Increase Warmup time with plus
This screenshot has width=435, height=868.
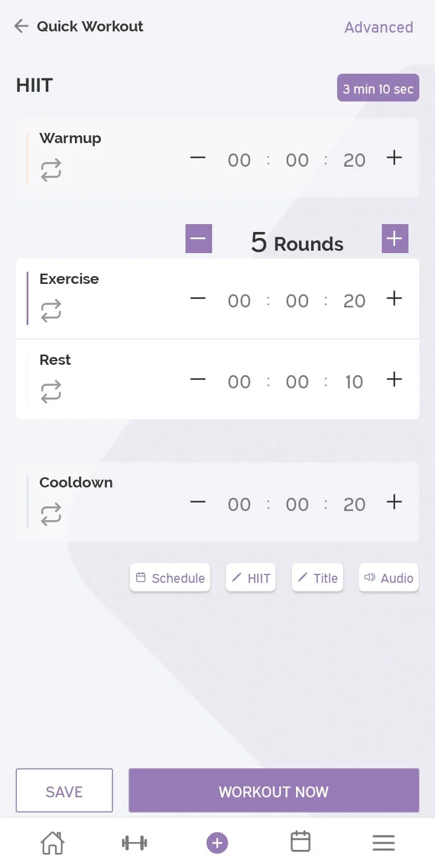coord(394,158)
